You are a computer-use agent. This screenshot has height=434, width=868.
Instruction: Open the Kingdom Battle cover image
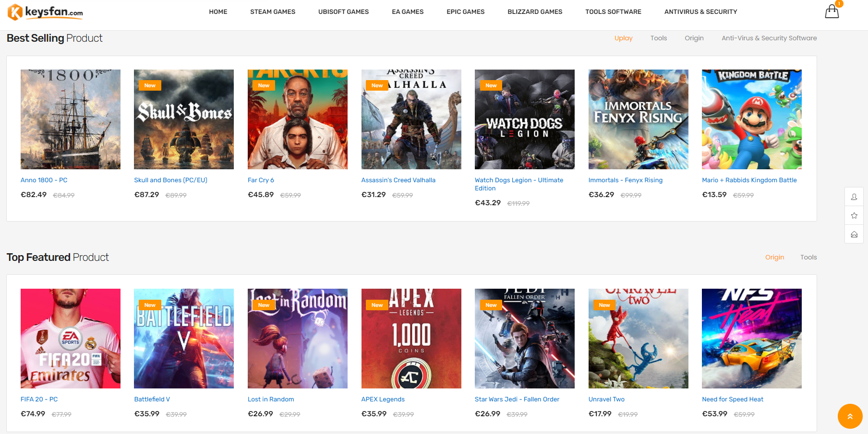752,119
